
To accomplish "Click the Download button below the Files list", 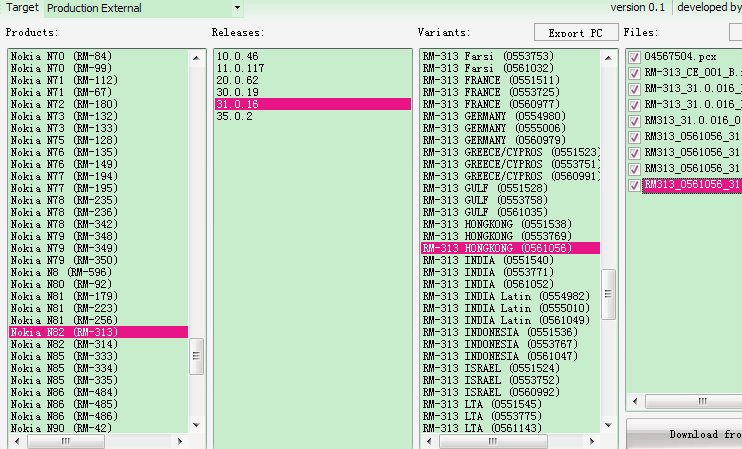I will (x=684, y=434).
